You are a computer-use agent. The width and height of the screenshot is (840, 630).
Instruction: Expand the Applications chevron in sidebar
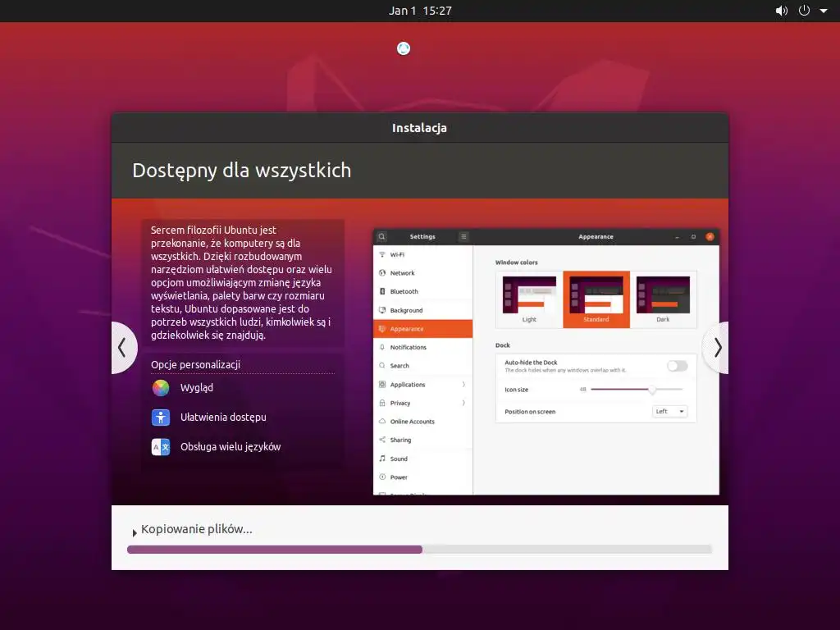point(463,385)
